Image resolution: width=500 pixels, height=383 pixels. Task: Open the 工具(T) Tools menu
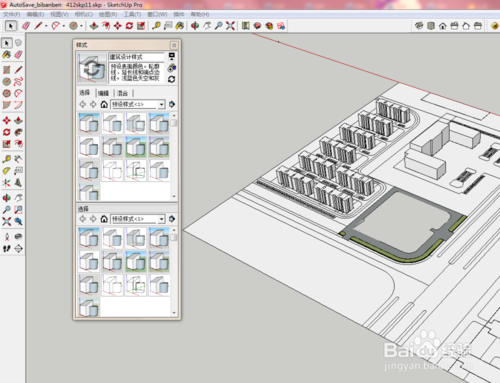132,14
